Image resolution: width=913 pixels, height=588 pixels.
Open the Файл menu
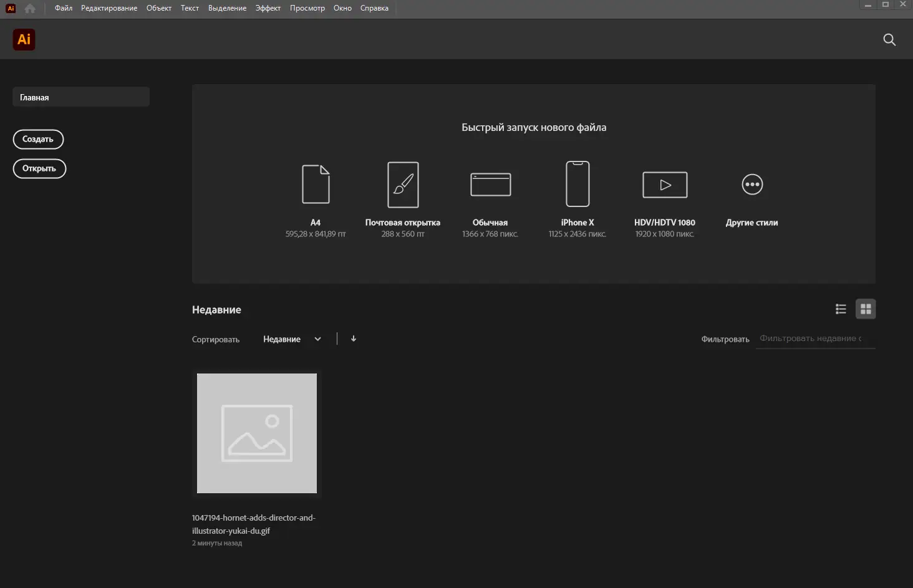pos(63,8)
